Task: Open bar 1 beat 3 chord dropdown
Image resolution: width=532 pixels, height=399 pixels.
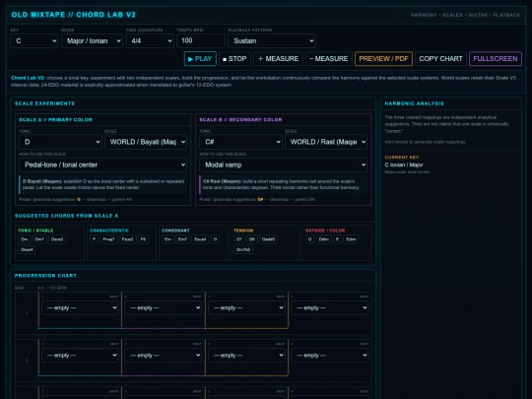Action: click(246, 308)
